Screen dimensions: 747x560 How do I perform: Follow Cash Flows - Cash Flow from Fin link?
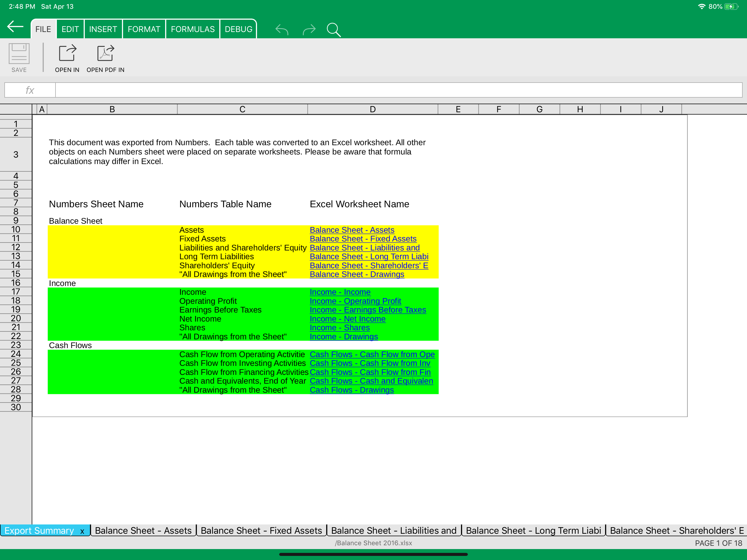(x=370, y=372)
